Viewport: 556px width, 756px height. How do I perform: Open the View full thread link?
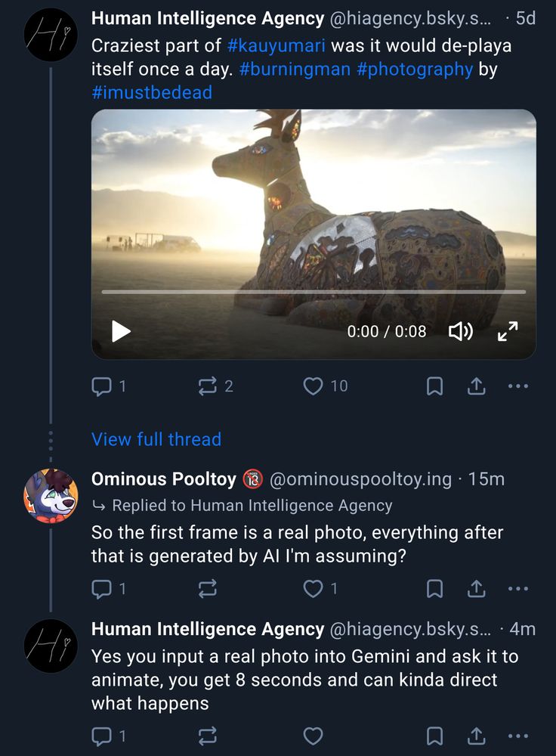(x=156, y=439)
